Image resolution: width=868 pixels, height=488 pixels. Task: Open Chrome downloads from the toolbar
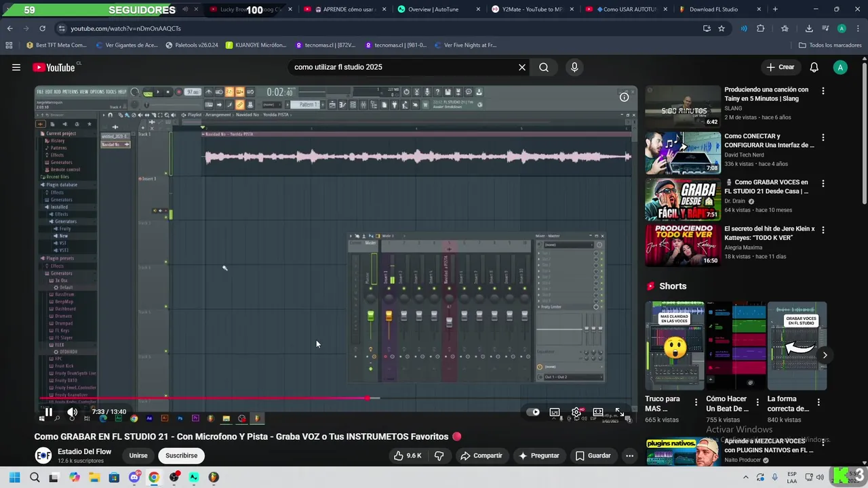[x=809, y=28]
